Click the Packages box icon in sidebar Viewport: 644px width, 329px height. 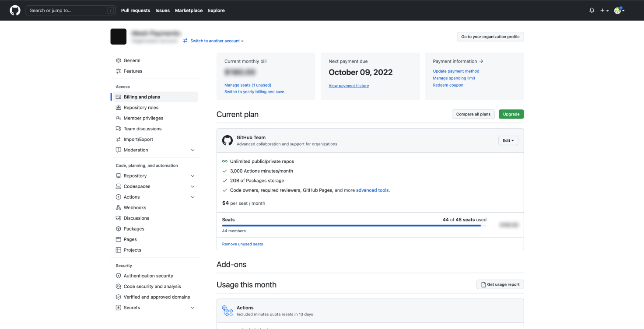pos(119,229)
